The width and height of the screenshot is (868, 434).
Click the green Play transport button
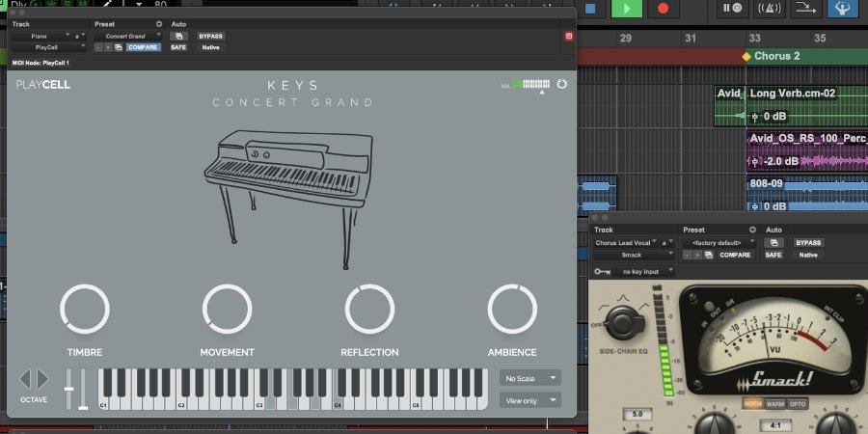[627, 9]
